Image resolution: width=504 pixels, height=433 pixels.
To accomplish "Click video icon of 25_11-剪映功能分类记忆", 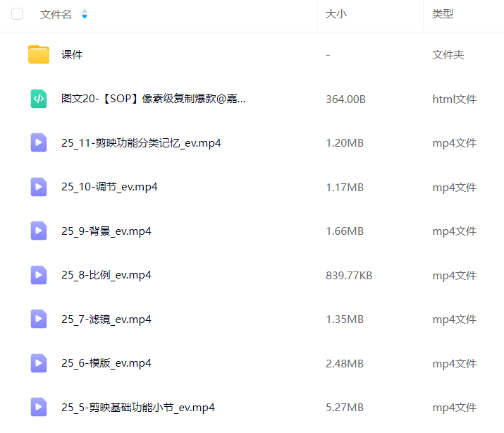I will (x=39, y=142).
